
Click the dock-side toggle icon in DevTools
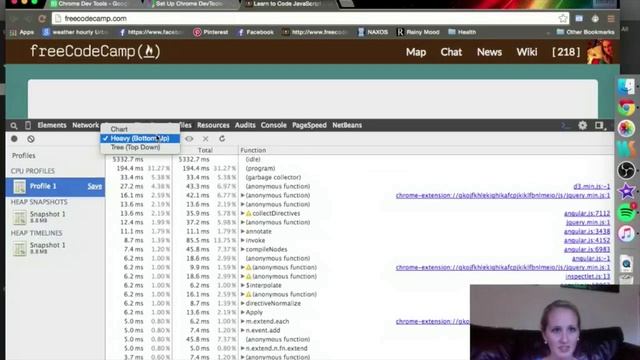599,125
